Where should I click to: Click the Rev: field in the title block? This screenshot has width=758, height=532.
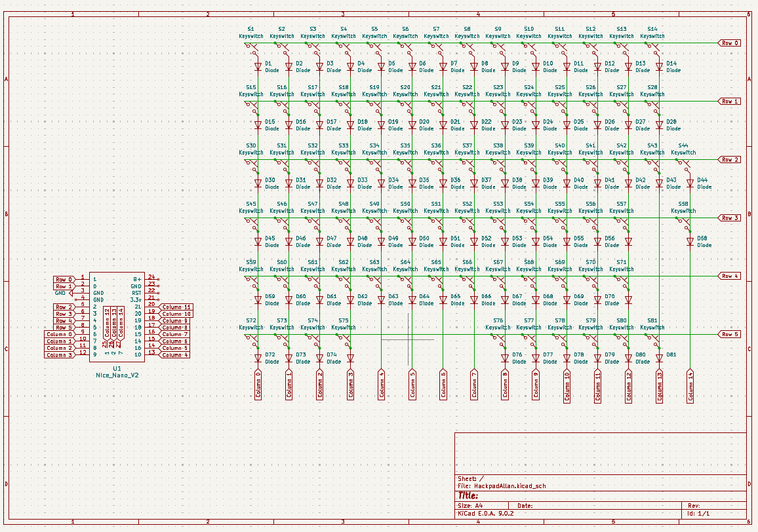click(x=694, y=506)
